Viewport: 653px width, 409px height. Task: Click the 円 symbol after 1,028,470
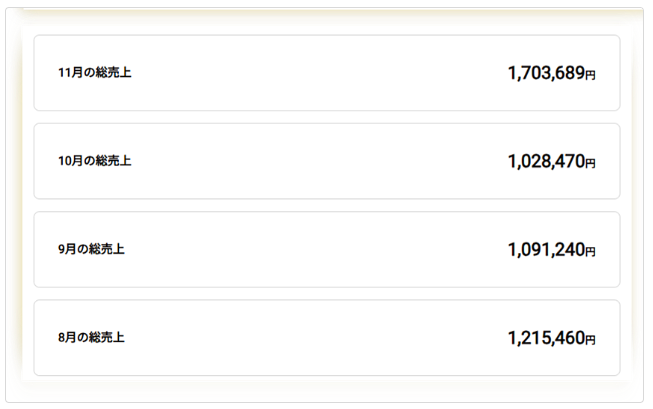[590, 163]
